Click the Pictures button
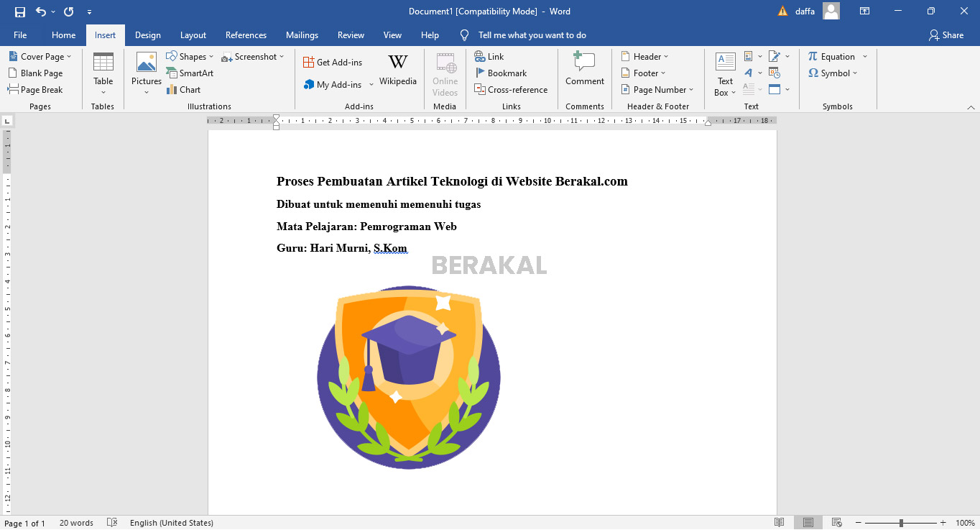This screenshot has height=530, width=980. click(147, 74)
